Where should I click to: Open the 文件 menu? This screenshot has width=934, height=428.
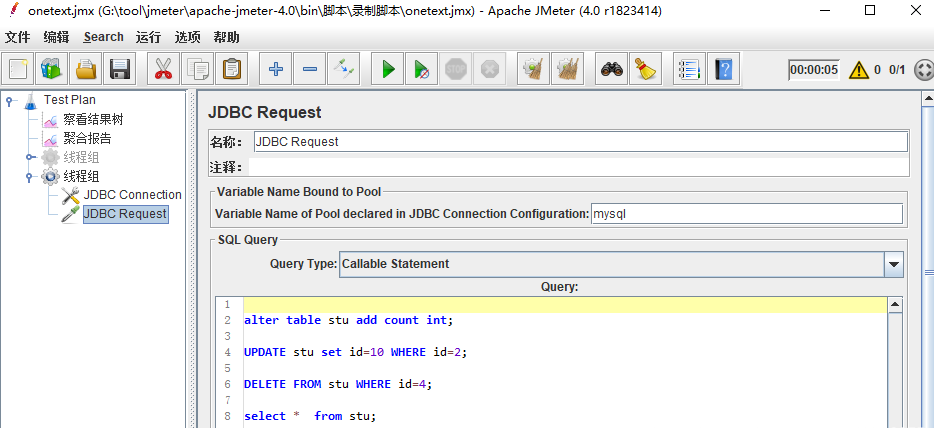point(17,37)
